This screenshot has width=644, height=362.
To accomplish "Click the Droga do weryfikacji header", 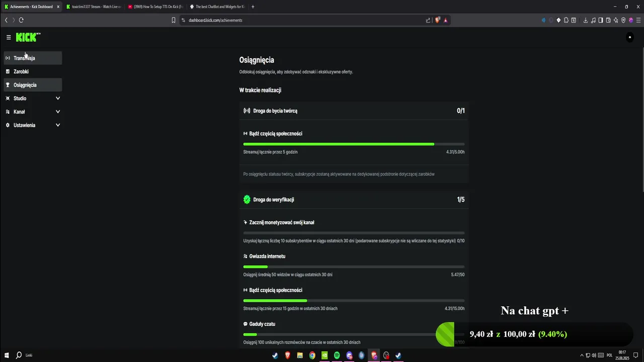I will point(354,200).
